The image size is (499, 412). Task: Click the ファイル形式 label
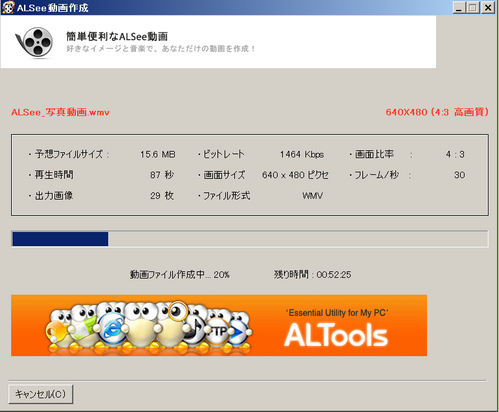(x=226, y=196)
